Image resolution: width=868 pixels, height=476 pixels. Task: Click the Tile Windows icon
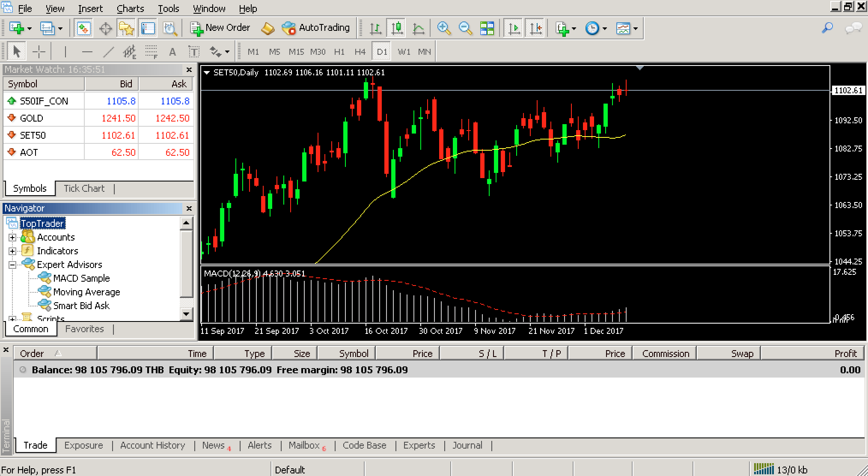pos(487,28)
